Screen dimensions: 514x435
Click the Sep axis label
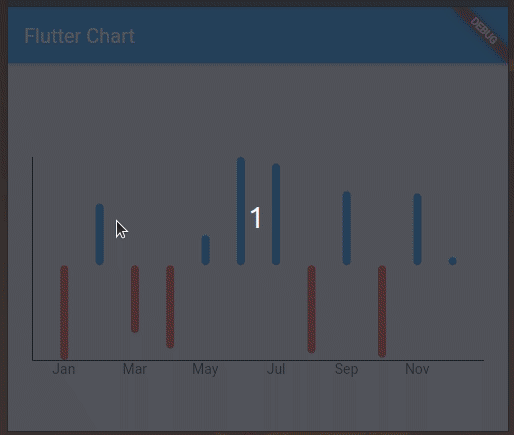(347, 370)
